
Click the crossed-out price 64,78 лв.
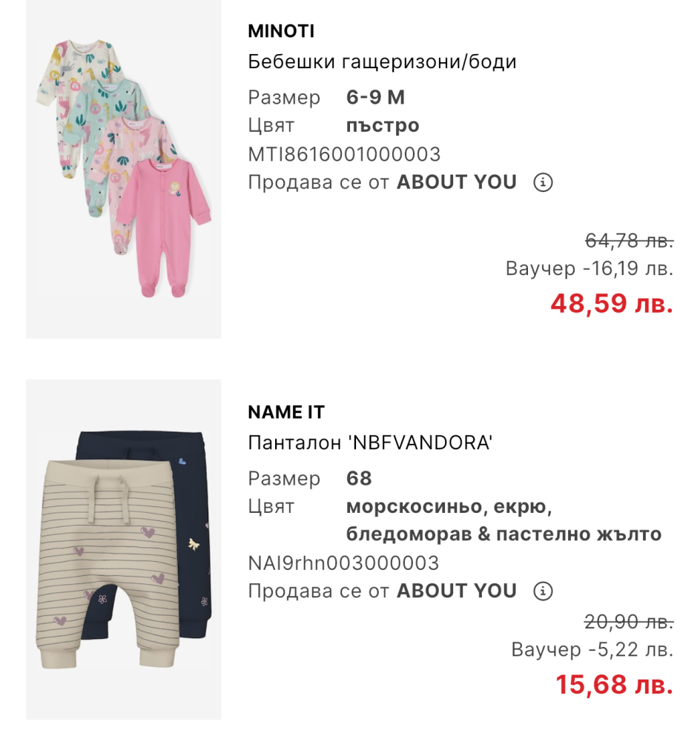(x=629, y=241)
